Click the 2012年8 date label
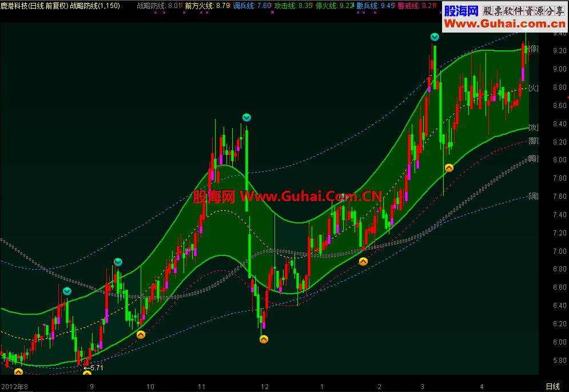 pos(14,386)
